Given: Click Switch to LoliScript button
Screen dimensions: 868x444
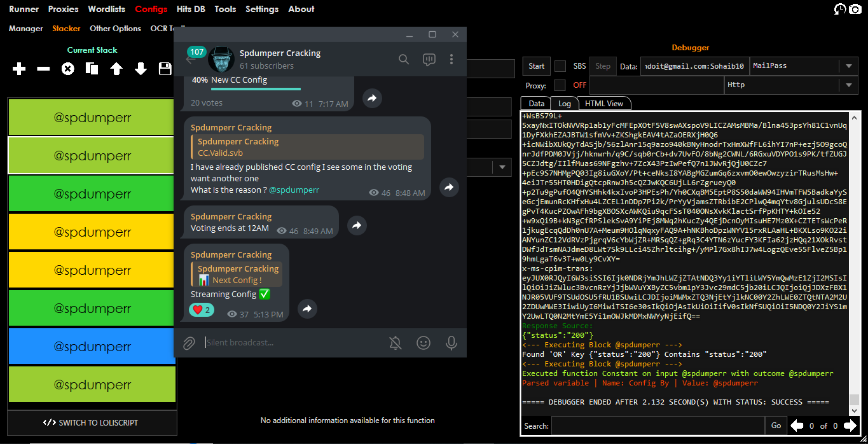Looking at the screenshot, I should (91, 422).
